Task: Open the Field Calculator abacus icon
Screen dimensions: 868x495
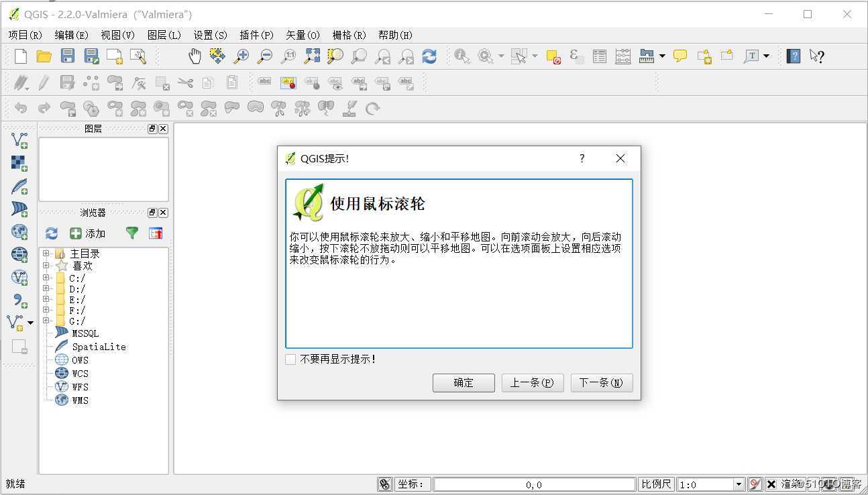Action: 623,56
